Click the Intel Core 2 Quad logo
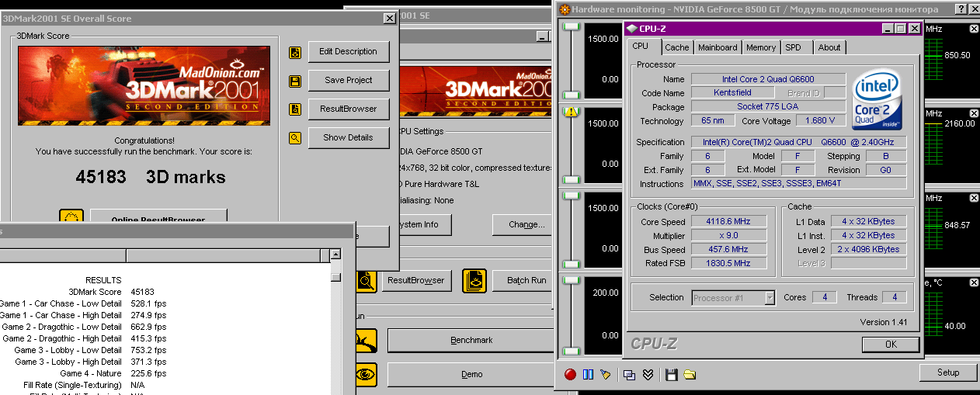This screenshot has height=395, width=980. tap(877, 101)
